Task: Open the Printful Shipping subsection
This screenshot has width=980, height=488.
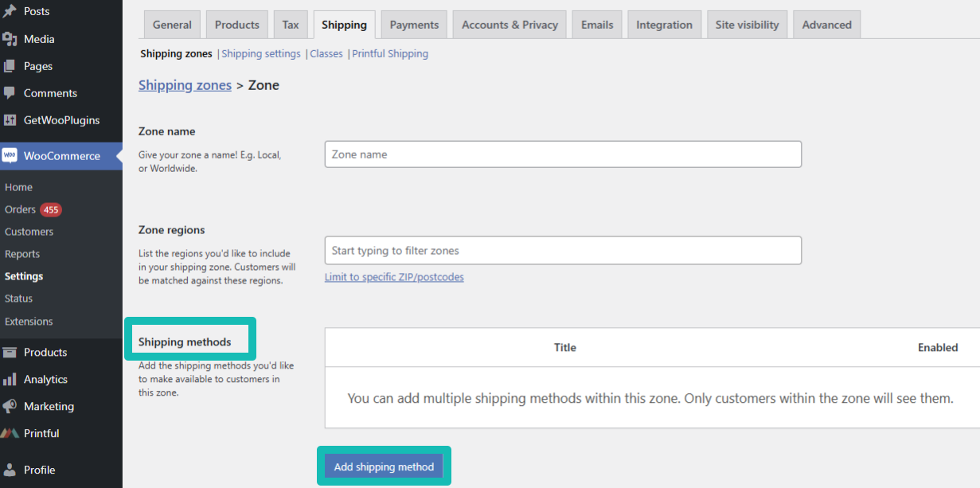Action: coord(390,53)
